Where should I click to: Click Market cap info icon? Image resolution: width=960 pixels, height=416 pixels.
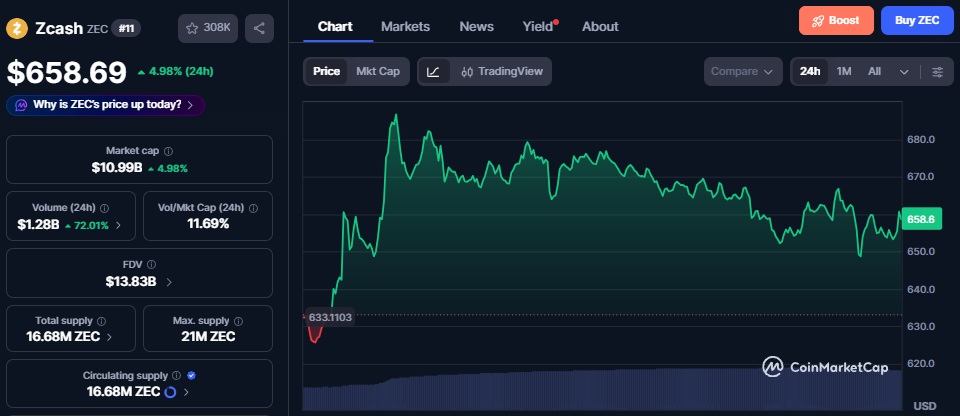(x=168, y=151)
